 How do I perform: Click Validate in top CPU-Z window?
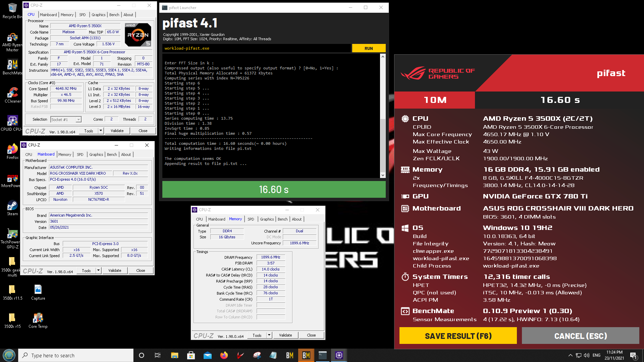(117, 131)
